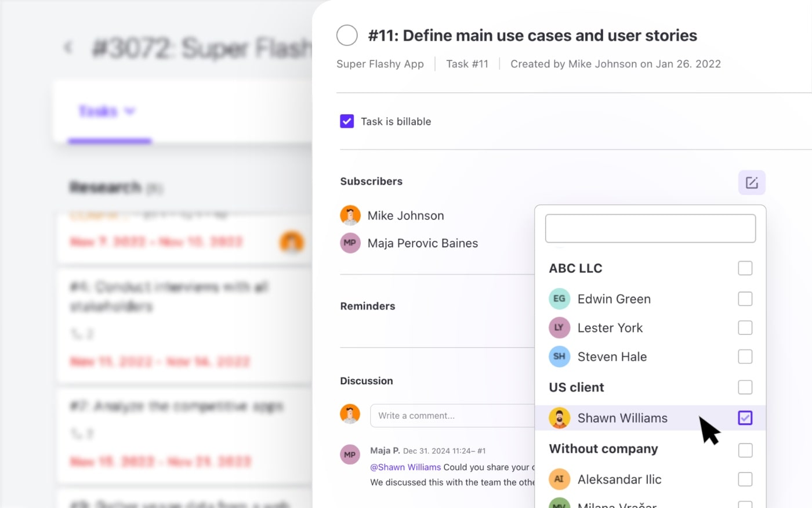Disable the Task is billable checkbox
Viewport: 812px width, 508px height.
coord(347,121)
